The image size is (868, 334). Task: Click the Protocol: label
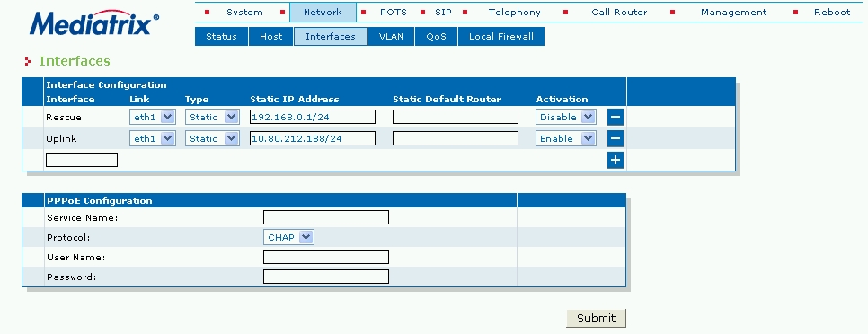pos(68,238)
